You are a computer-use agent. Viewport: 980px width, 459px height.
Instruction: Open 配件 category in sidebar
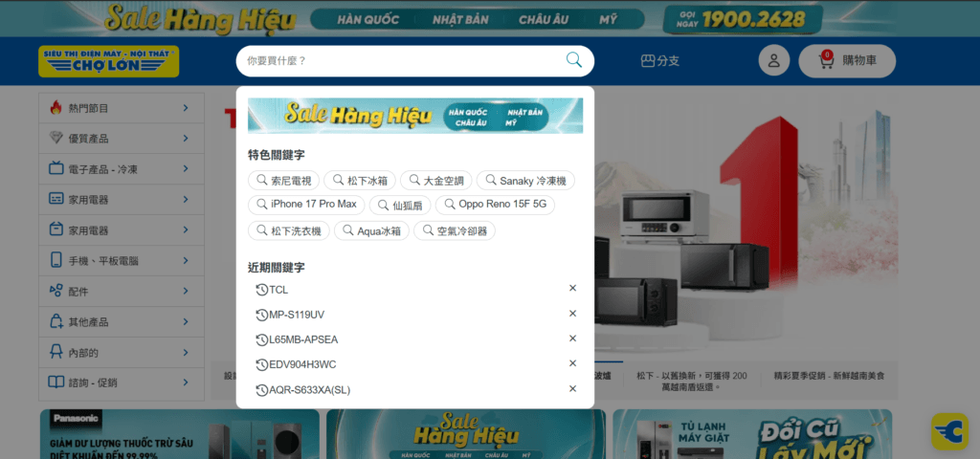[122, 292]
